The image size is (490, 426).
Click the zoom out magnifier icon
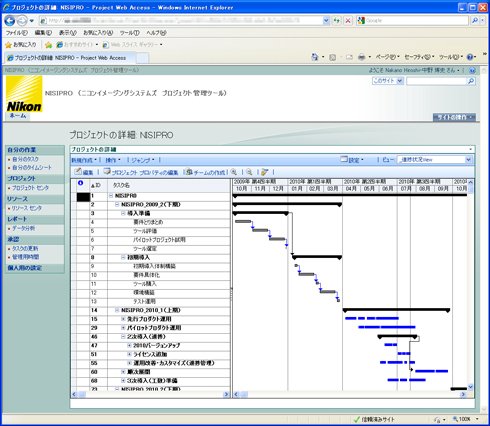(x=249, y=172)
